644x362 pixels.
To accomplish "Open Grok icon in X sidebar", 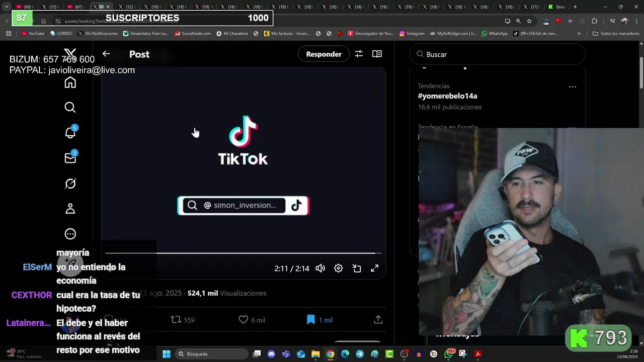I will (70, 184).
